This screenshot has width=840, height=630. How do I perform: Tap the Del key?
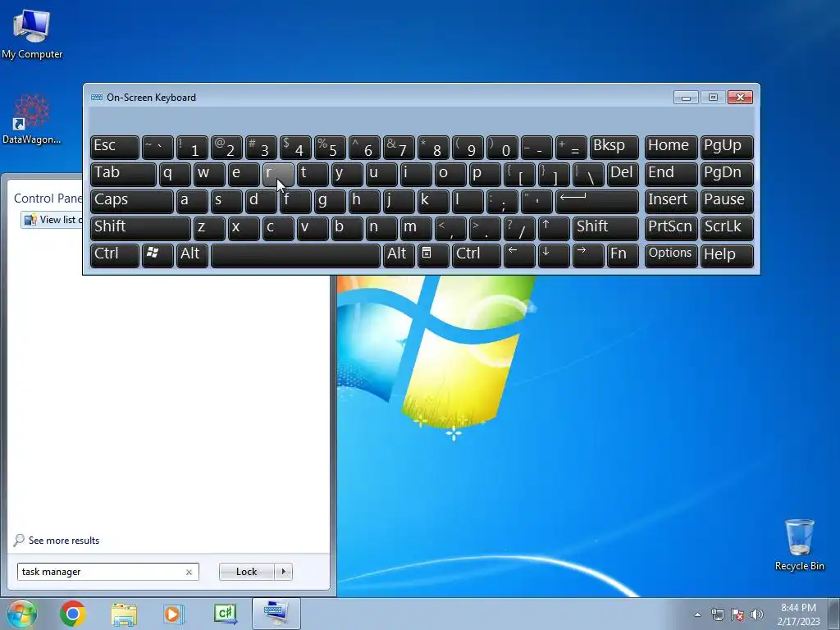tap(623, 174)
